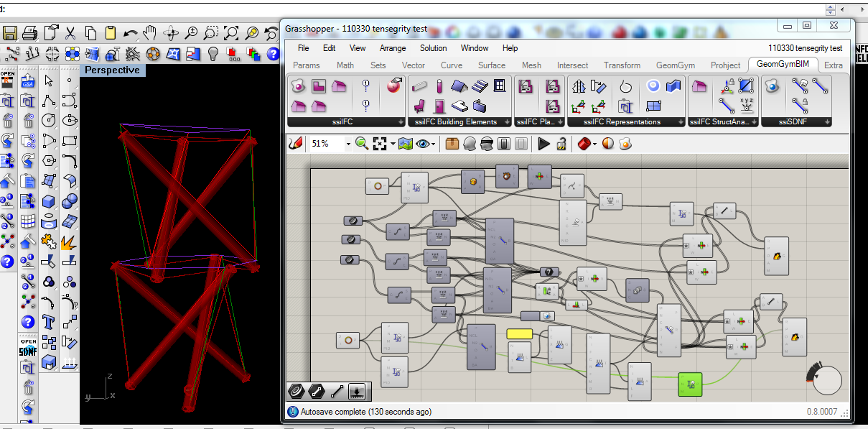Click the lightbulb icon in Rhino toolbar
Screen dimensions: 868x429
213,54
